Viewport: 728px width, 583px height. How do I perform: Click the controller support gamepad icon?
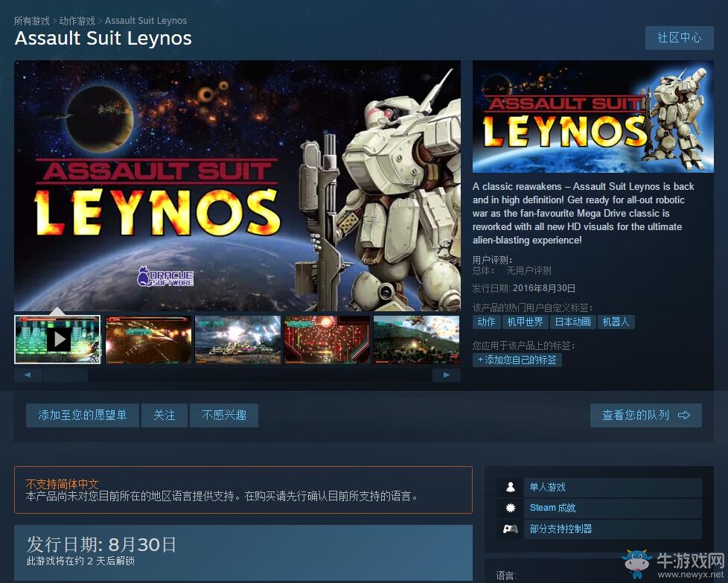tap(510, 529)
